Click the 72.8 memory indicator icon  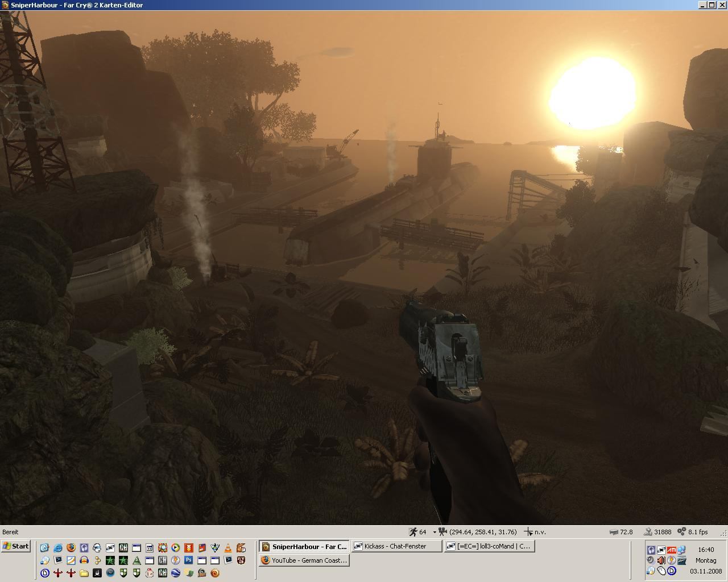614,532
